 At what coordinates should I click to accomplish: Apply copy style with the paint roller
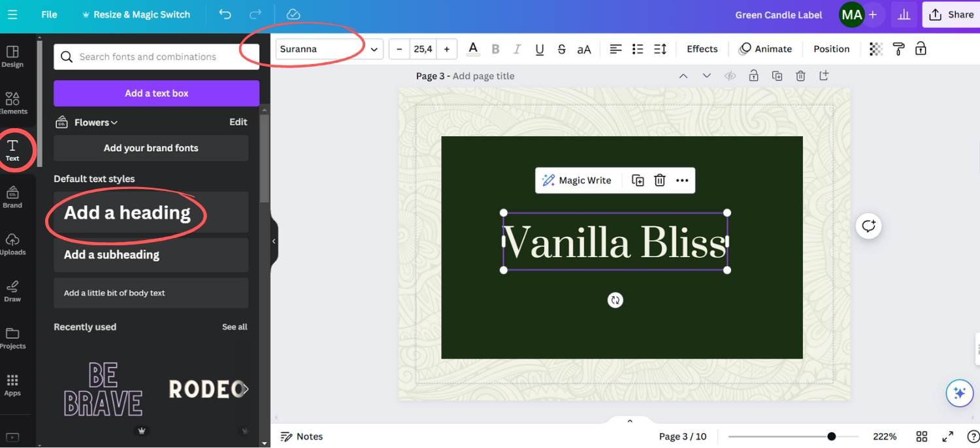coord(898,48)
